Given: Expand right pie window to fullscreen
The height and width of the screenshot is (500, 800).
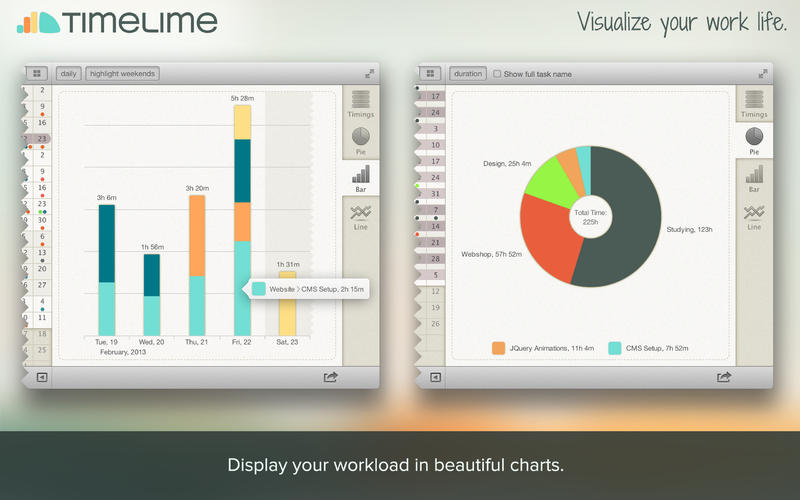Looking at the screenshot, I should (763, 74).
